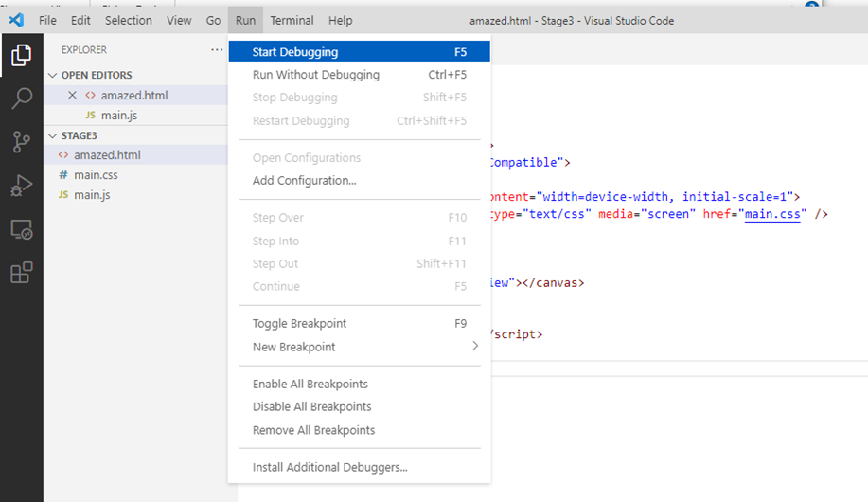
Task: Click the VS Code logo icon
Action: [16, 21]
